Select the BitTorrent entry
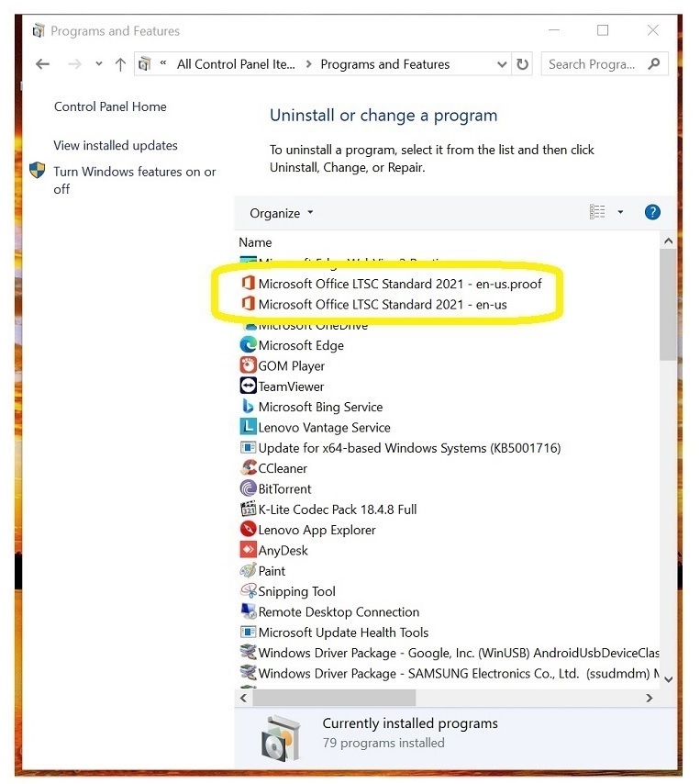Viewport: 700px width, 784px height. tap(284, 489)
